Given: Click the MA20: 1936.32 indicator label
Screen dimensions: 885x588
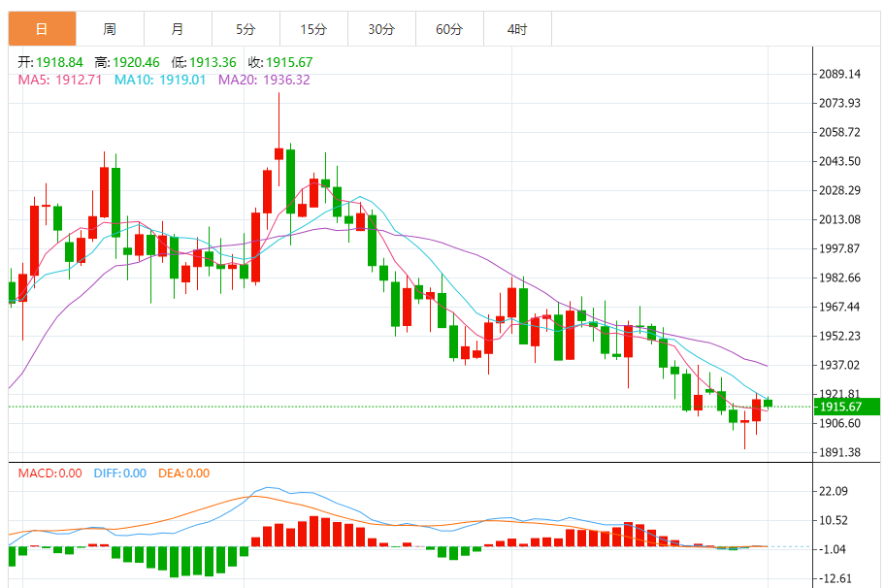Looking at the screenshot, I should coord(264,80).
